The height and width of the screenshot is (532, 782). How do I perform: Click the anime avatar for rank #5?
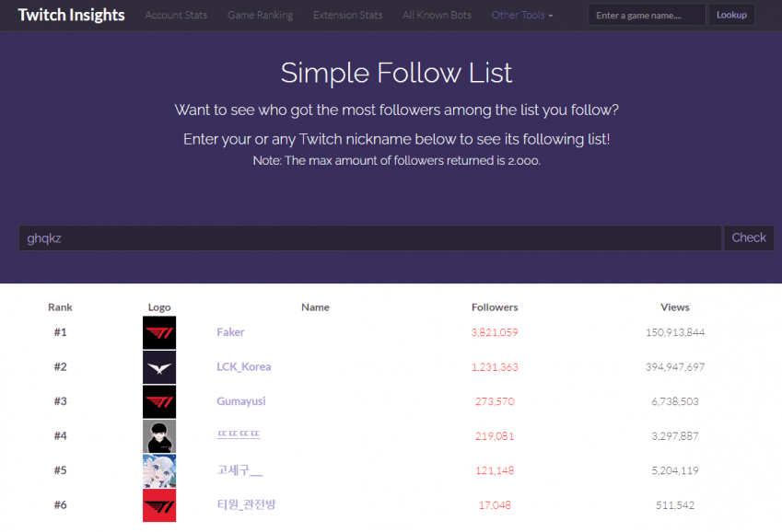(x=159, y=470)
